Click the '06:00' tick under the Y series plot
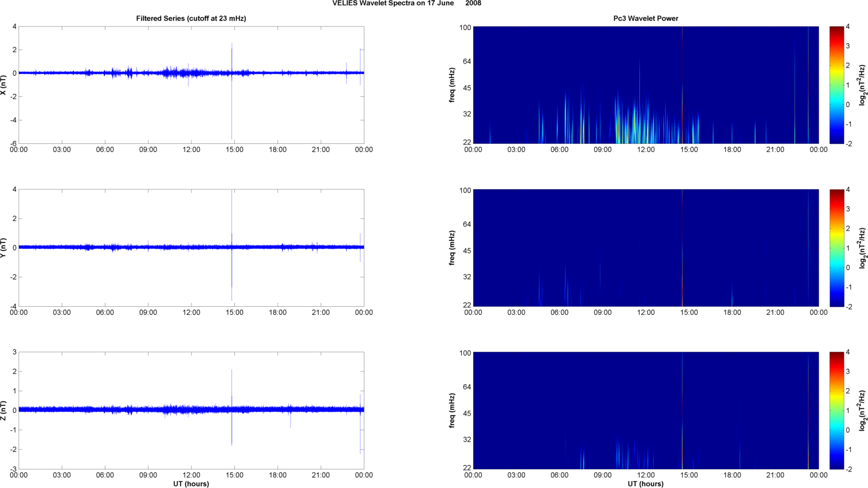 click(x=105, y=313)
